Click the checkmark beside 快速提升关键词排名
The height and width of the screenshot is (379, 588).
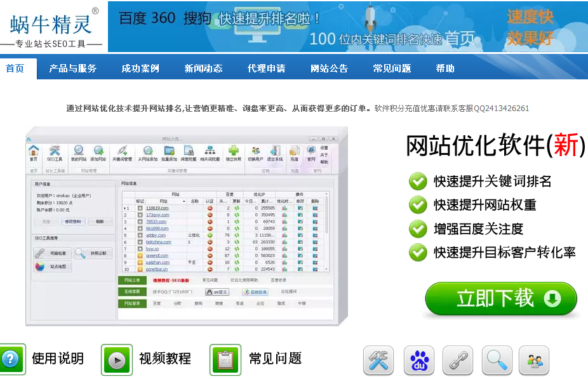click(x=418, y=182)
